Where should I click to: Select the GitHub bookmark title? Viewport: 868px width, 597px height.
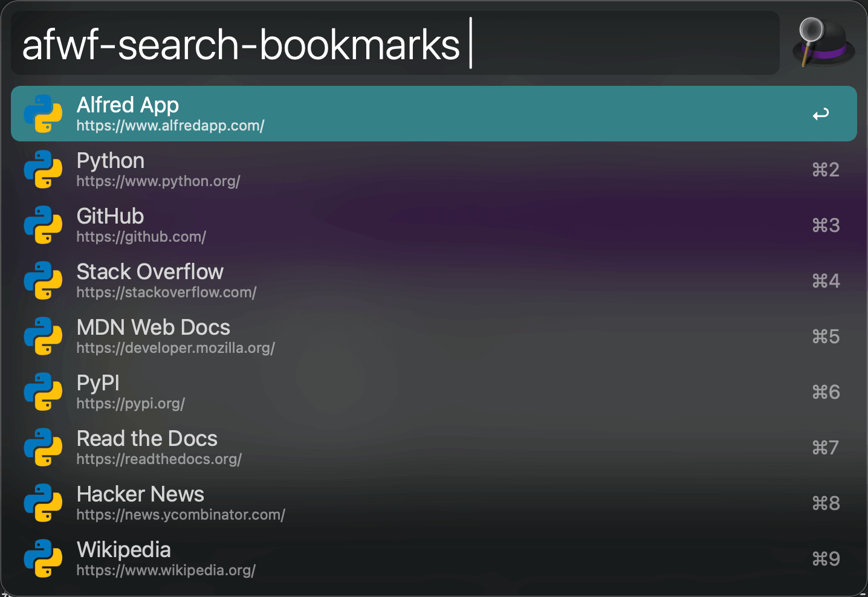pyautogui.click(x=110, y=216)
